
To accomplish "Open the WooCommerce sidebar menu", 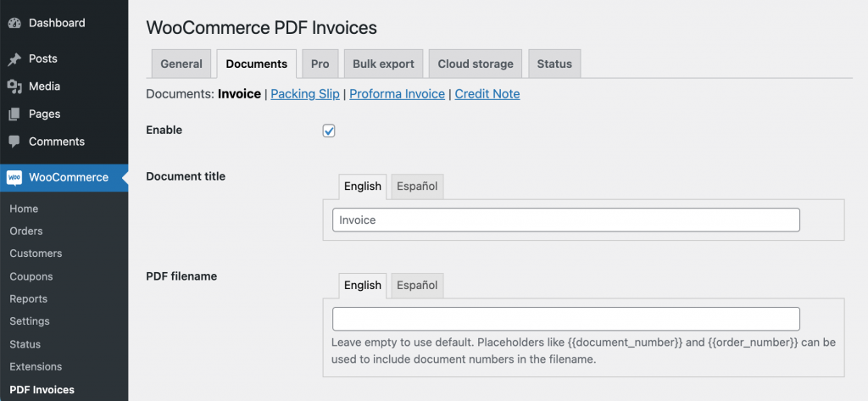I will (x=64, y=178).
